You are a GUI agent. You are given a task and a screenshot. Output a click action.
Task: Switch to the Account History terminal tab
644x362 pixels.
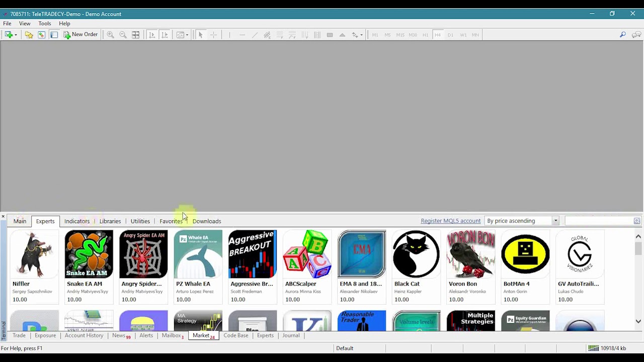point(84,335)
